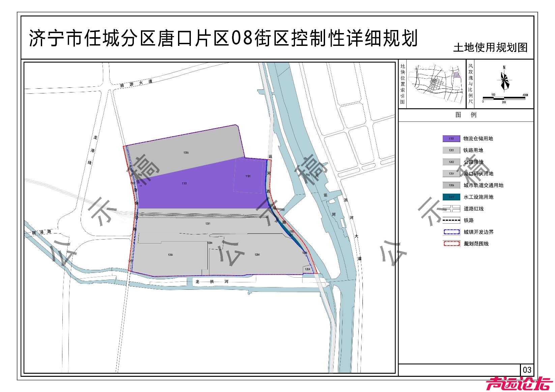Click the dashed 铁路 legend symbol
Viewport: 555px width, 392px height.
pyautogui.click(x=451, y=220)
